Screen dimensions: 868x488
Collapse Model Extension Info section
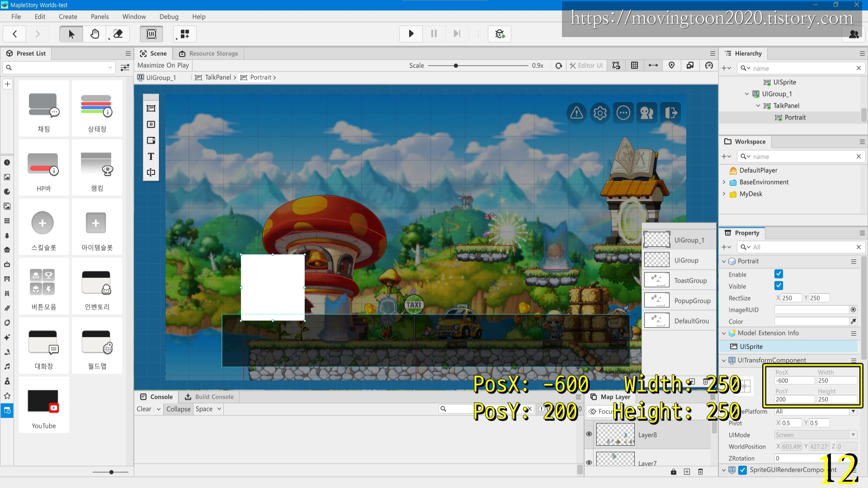coord(724,333)
